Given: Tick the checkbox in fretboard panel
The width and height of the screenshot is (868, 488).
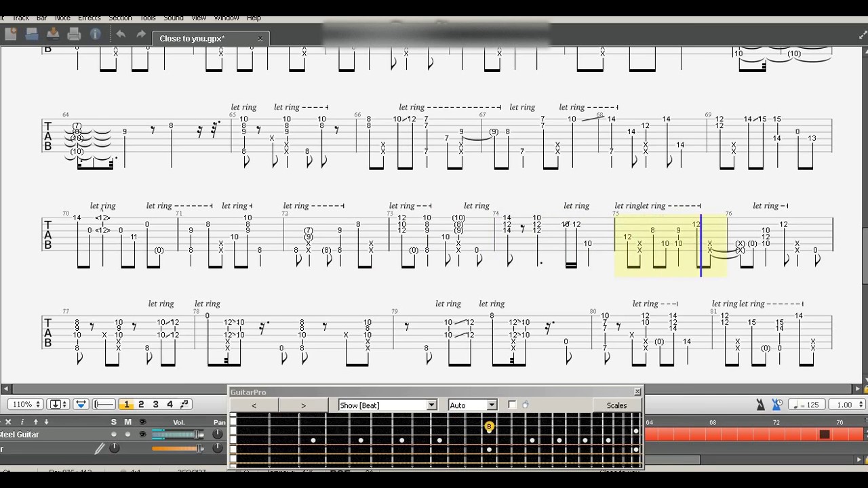Looking at the screenshot, I should pos(512,405).
